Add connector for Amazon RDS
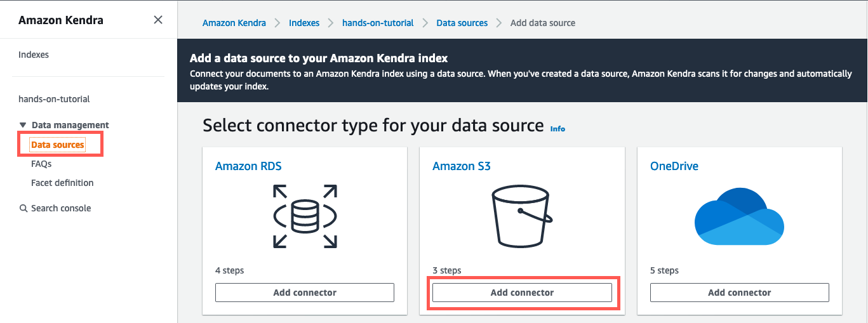This screenshot has width=868, height=323. pos(305,293)
